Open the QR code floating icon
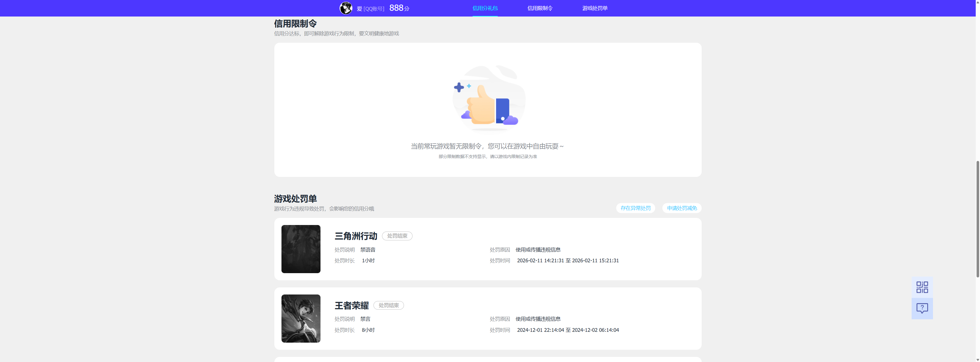Screen dimensions: 980x362 click(x=922, y=287)
